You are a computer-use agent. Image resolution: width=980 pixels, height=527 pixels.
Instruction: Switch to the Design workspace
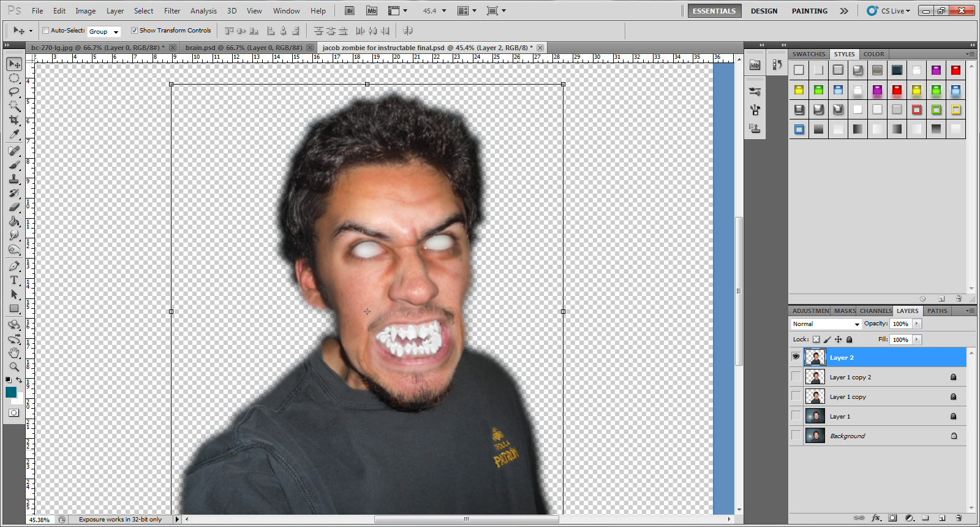[x=764, y=11]
